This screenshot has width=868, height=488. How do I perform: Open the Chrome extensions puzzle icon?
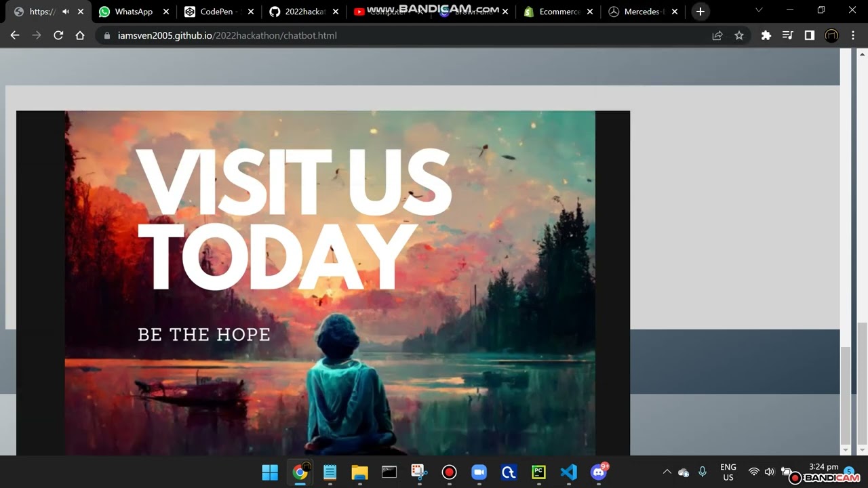click(766, 35)
